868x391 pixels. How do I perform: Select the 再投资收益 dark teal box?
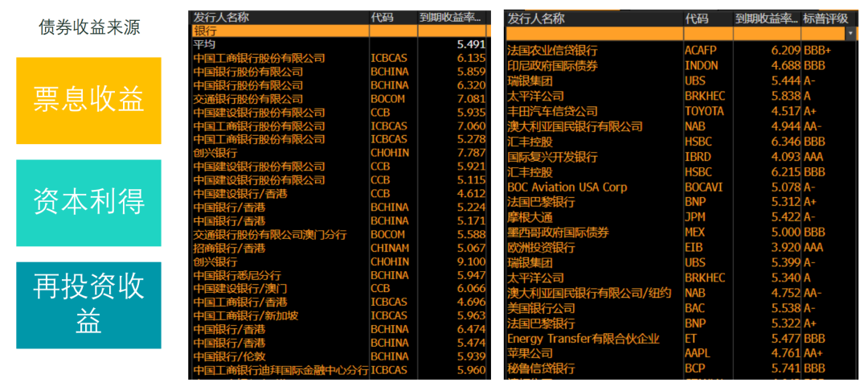88,305
